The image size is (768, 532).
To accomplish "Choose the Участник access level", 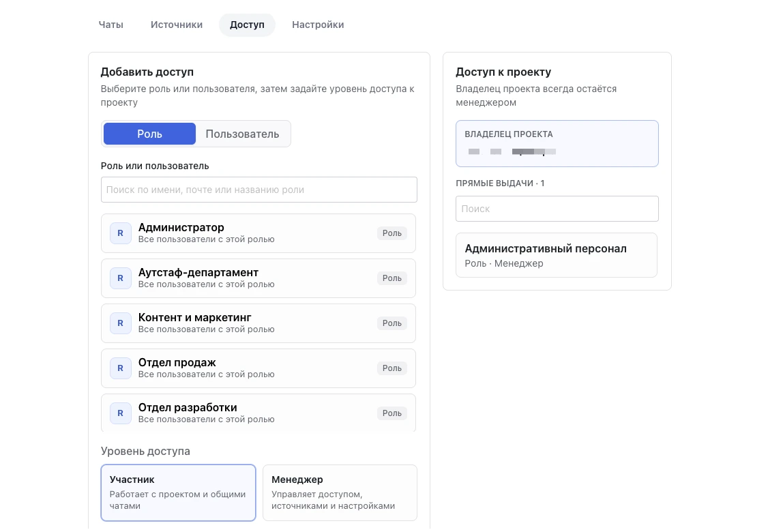I will (x=178, y=493).
